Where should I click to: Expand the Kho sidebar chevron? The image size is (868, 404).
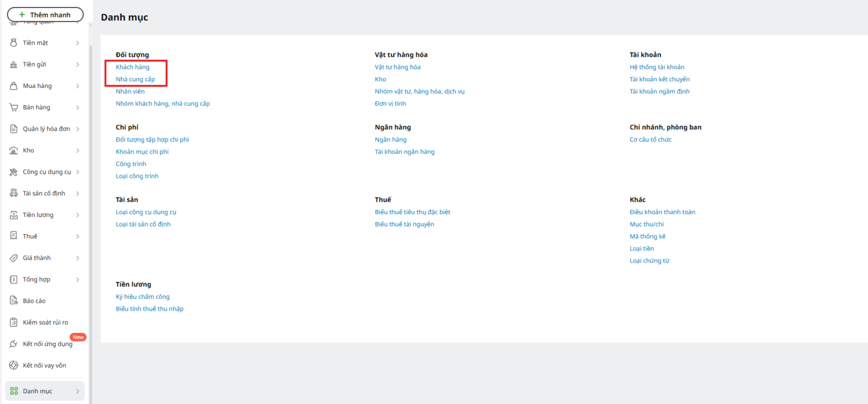click(x=78, y=151)
